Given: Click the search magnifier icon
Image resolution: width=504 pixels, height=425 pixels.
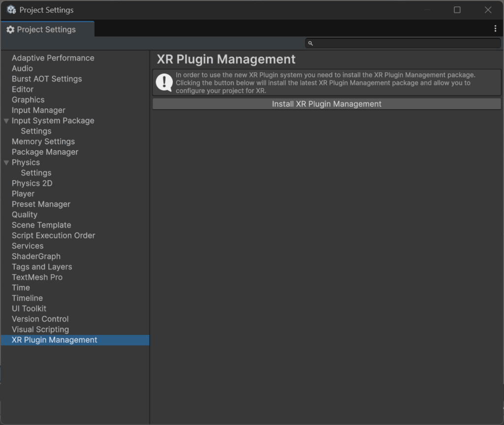Looking at the screenshot, I should pos(311,43).
